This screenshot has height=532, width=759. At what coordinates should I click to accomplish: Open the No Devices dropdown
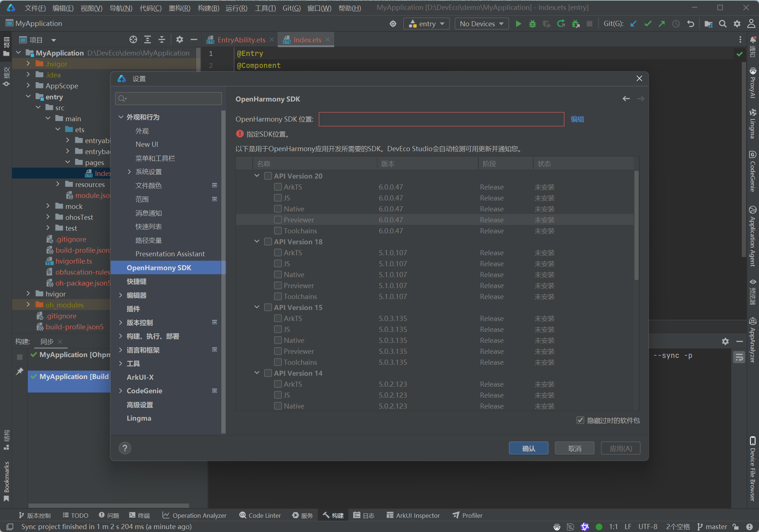tap(481, 24)
